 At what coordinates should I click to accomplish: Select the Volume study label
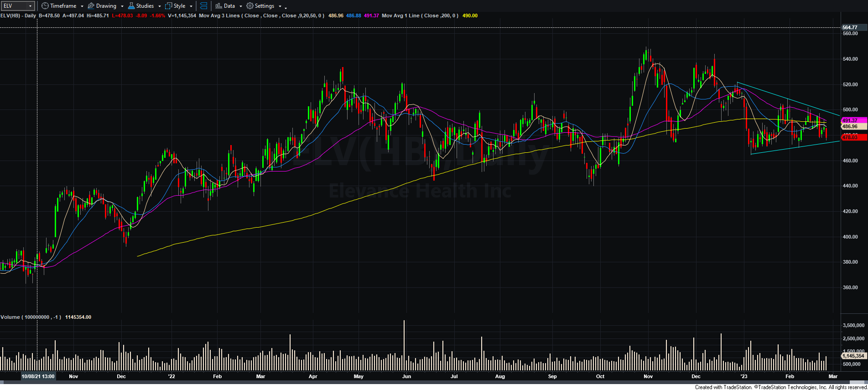(x=10, y=317)
